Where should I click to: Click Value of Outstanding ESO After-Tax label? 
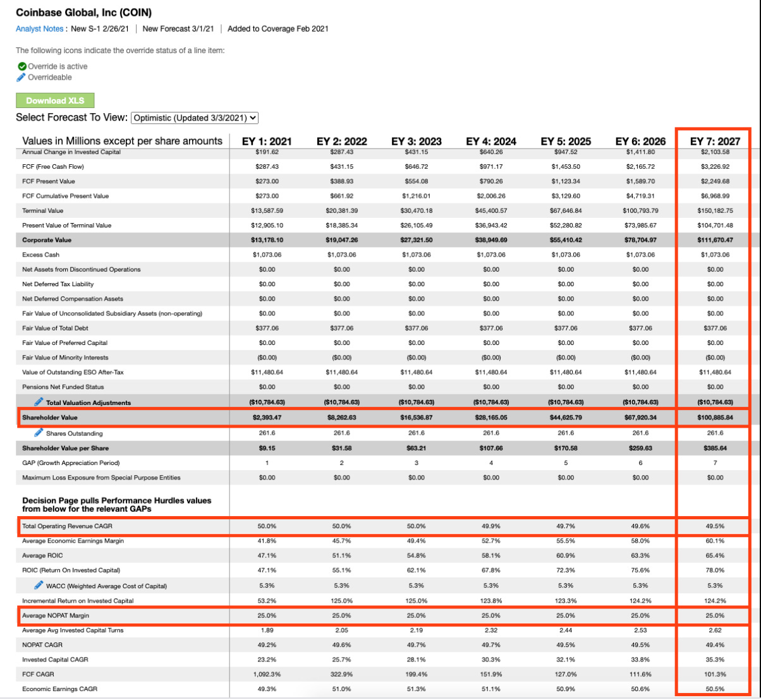pos(73,372)
